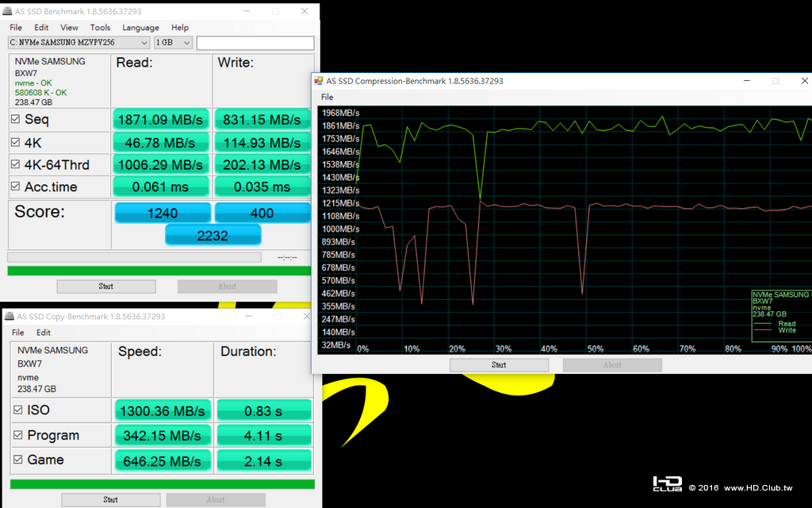Image resolution: width=812 pixels, height=508 pixels.
Task: Click Start button in Compression-Benchmark window
Action: point(499,365)
